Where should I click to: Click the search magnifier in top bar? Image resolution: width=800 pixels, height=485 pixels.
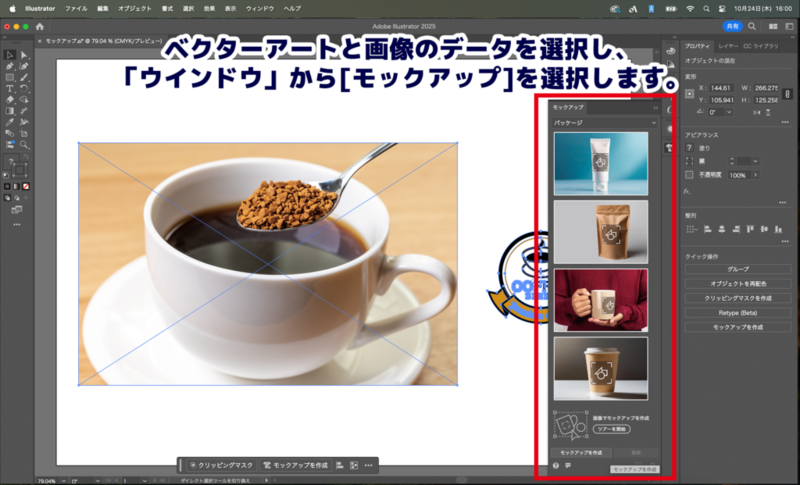752,26
